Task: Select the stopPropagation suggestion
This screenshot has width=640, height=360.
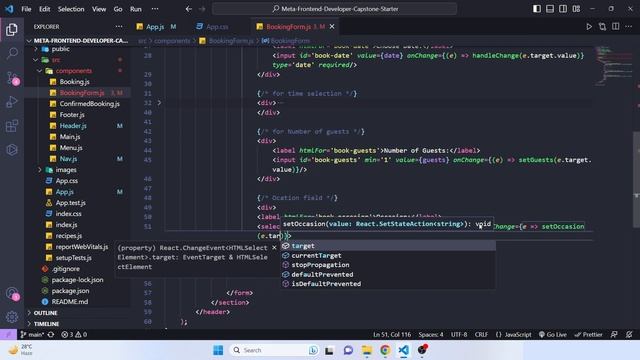Action: point(388,265)
